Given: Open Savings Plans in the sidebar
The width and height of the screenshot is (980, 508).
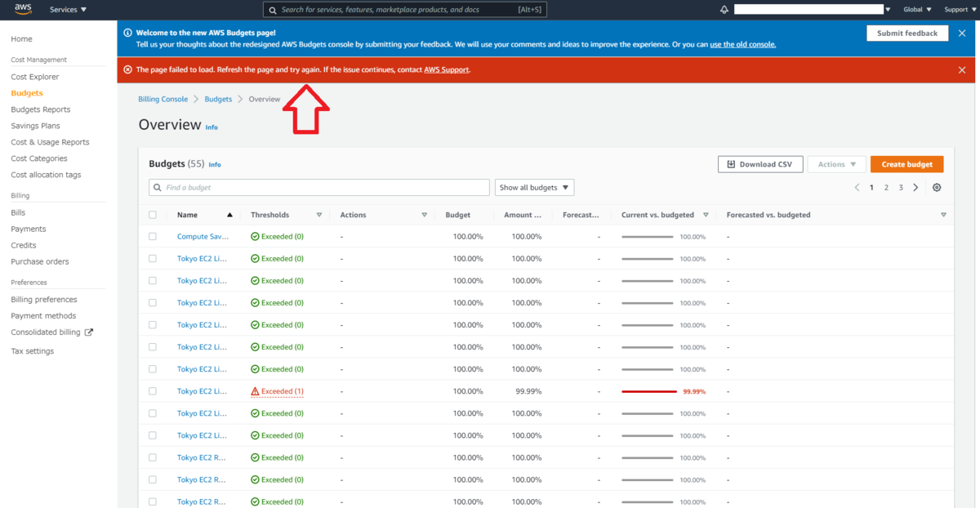Looking at the screenshot, I should click(x=35, y=126).
